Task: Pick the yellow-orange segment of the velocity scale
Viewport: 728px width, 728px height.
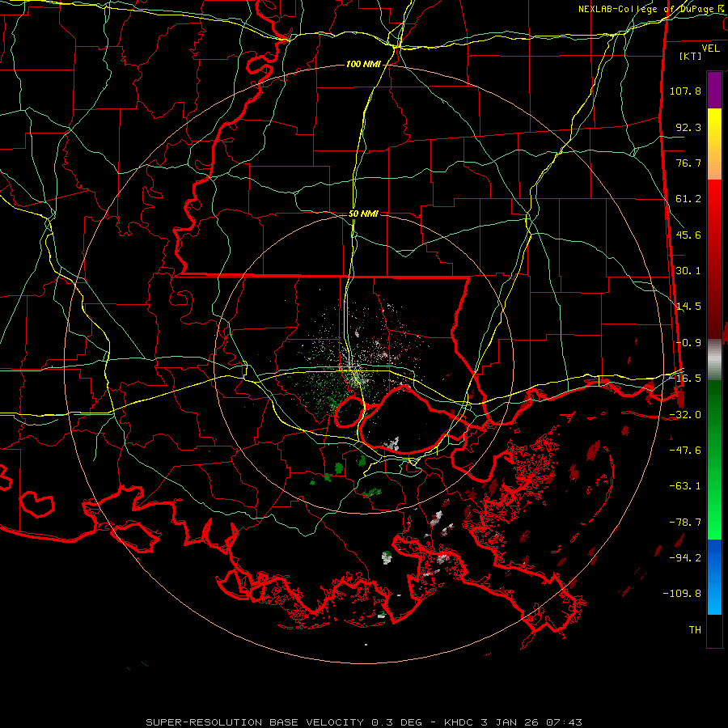Action: (x=714, y=144)
